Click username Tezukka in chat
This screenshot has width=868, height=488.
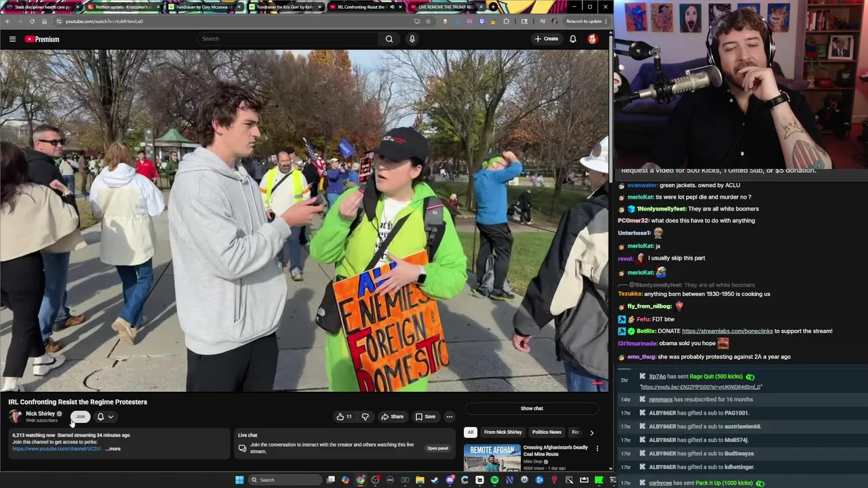point(630,294)
